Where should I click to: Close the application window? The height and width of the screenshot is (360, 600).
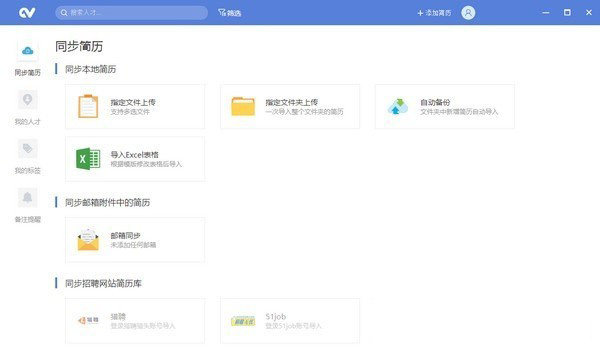[x=589, y=13]
